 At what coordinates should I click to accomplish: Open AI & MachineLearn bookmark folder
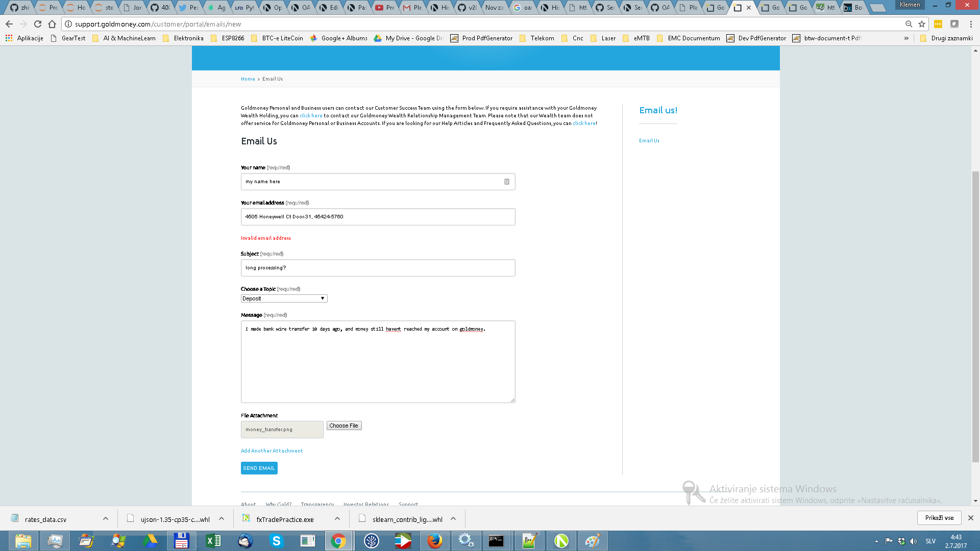click(x=124, y=38)
